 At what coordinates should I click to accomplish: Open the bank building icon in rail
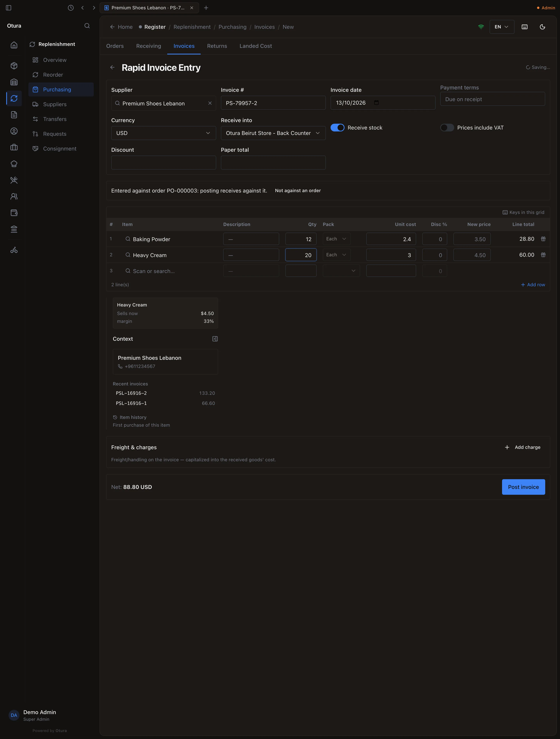click(x=14, y=229)
